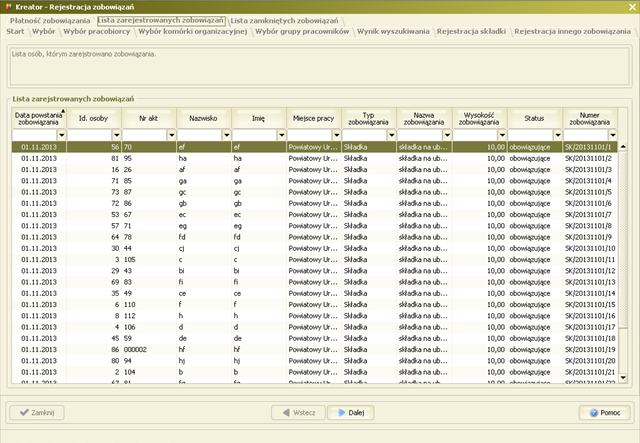Sort by the Status column header

pos(535,118)
